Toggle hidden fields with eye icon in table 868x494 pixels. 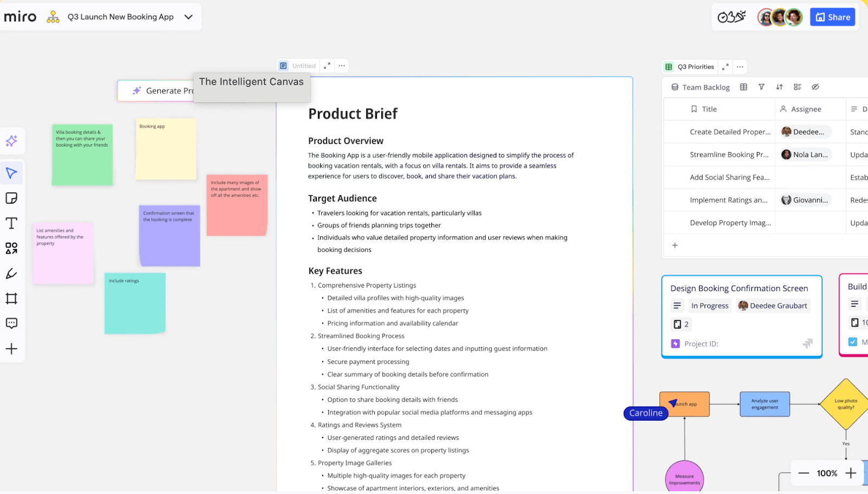pyautogui.click(x=815, y=87)
